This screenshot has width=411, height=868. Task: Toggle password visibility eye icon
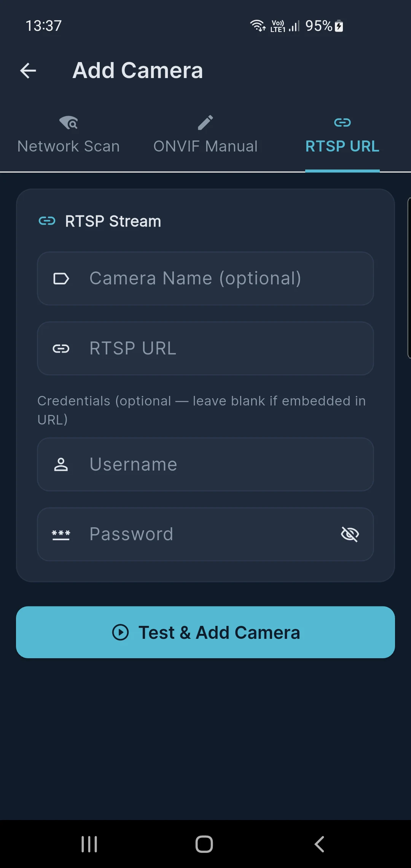point(350,534)
